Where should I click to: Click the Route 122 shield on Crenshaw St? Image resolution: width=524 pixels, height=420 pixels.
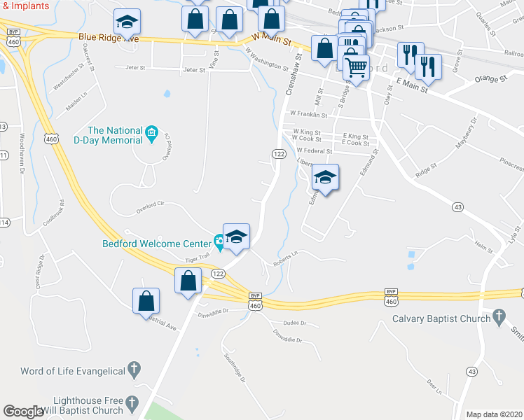tap(279, 153)
